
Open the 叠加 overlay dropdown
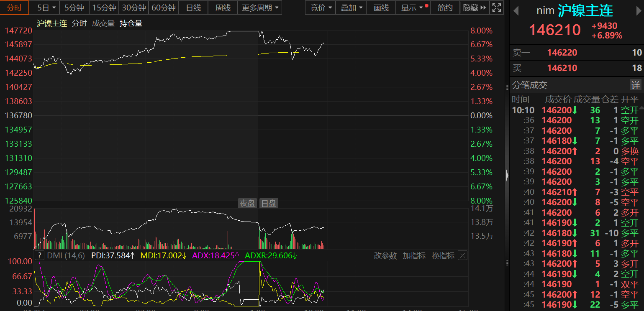click(351, 8)
